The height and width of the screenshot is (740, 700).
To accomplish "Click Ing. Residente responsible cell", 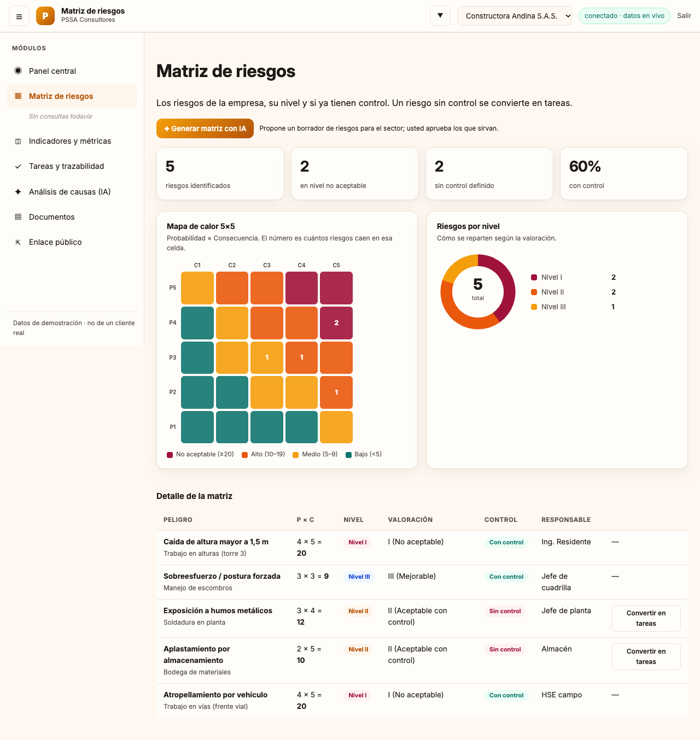I will click(x=566, y=542).
